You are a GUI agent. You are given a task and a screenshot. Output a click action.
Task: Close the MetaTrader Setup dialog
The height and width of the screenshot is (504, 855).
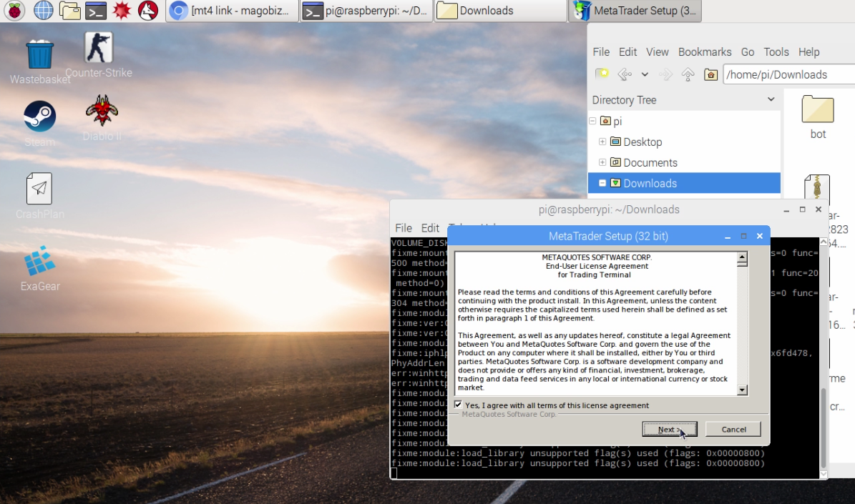click(760, 237)
